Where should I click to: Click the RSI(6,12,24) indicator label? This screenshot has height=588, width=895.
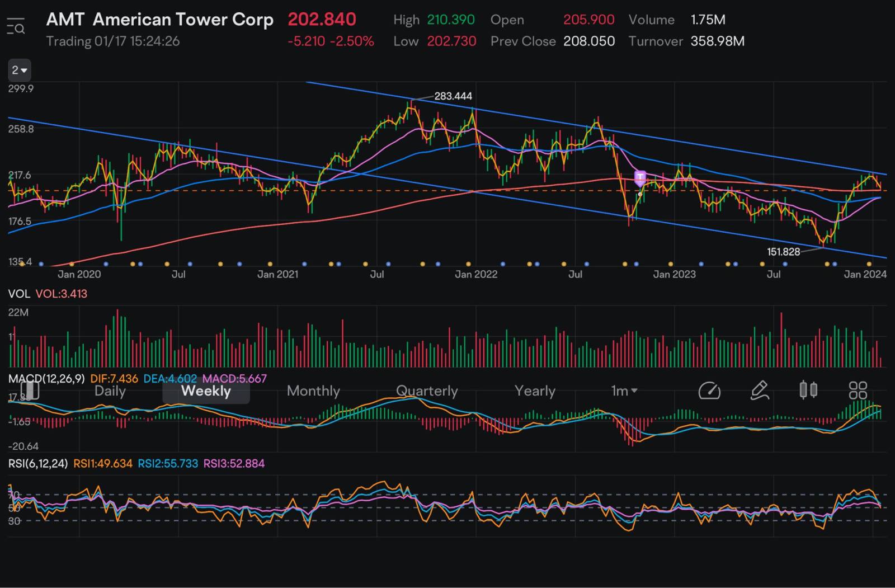click(38, 464)
